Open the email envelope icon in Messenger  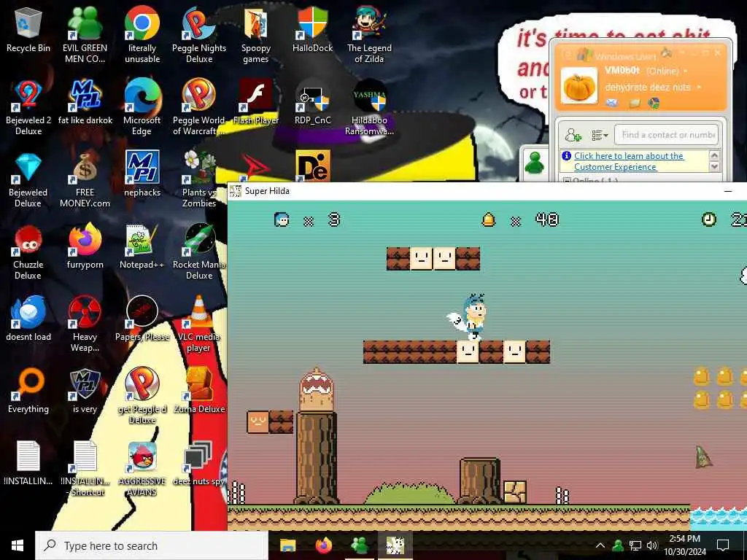(612, 102)
